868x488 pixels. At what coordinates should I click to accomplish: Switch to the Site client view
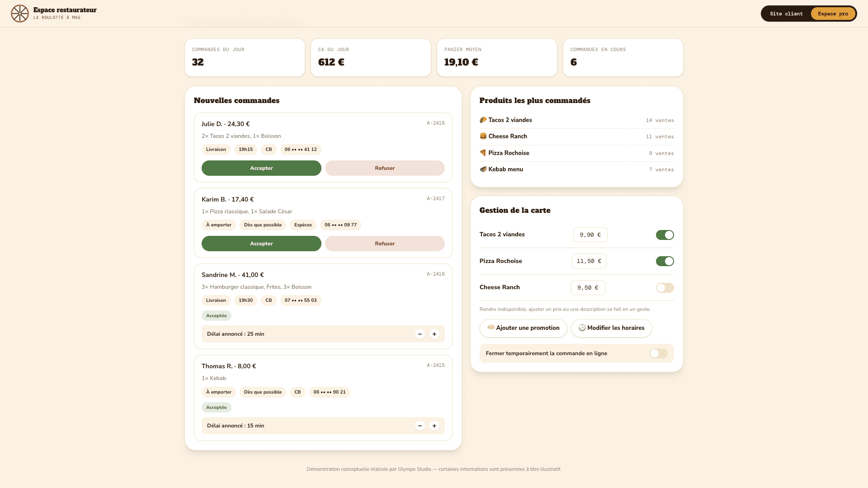pyautogui.click(x=786, y=14)
